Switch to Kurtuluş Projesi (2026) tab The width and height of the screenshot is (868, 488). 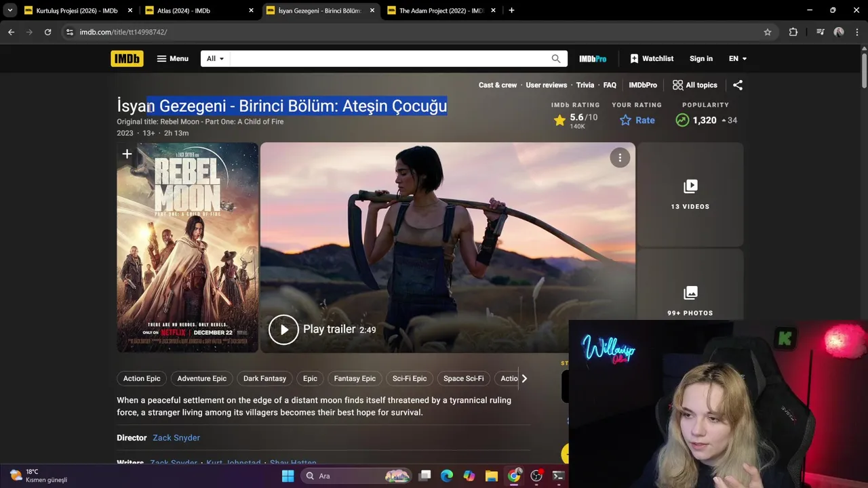(x=79, y=11)
